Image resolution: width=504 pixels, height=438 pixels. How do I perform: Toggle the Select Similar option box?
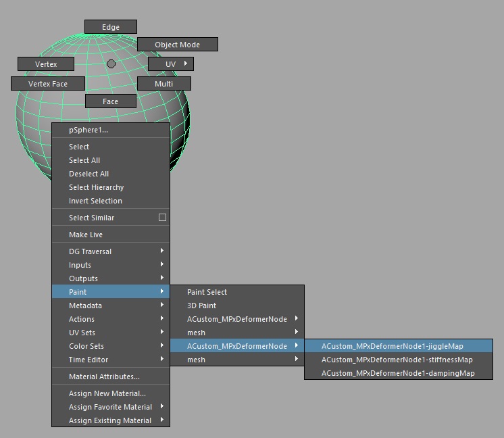tap(162, 218)
